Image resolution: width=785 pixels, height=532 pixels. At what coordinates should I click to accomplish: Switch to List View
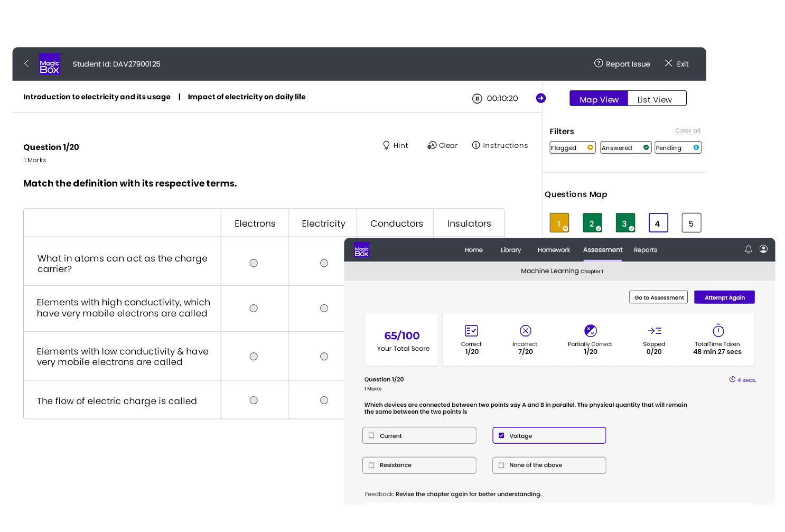pyautogui.click(x=654, y=99)
